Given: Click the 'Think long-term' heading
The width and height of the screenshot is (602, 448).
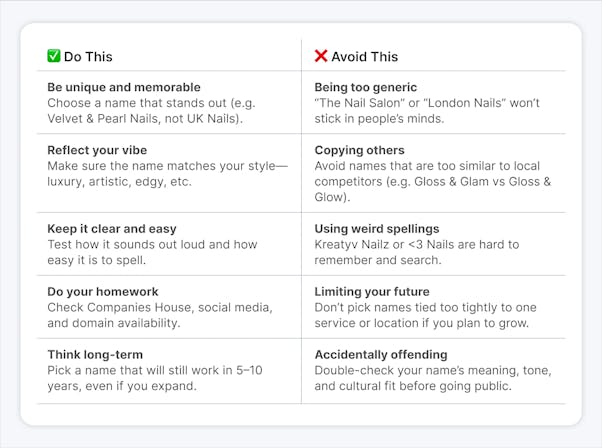Looking at the screenshot, I should tap(95, 355).
